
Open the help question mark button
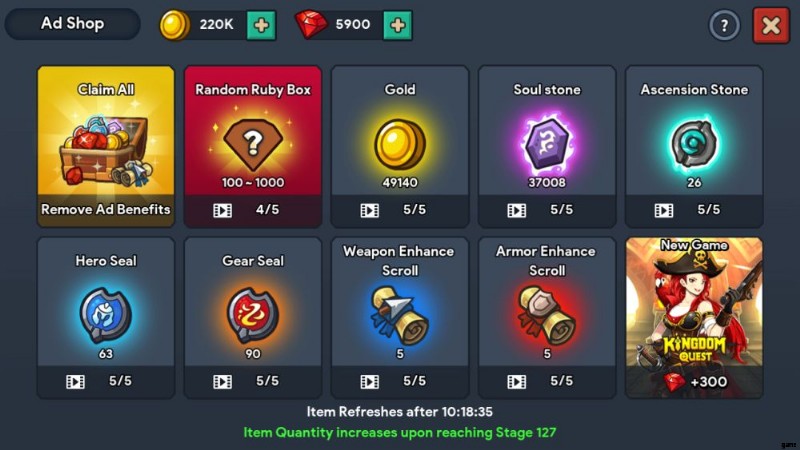[724, 25]
